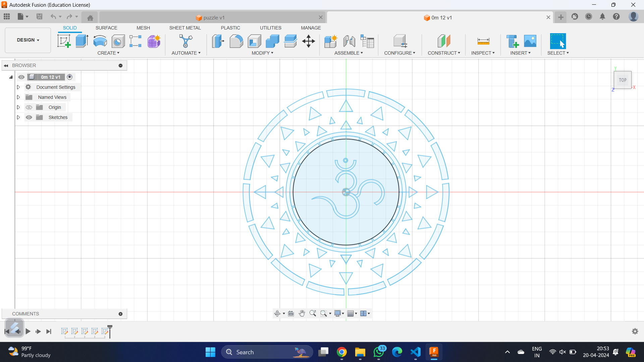Jump to end of timeline
Viewport: 644px width, 362px height.
pos(49,331)
